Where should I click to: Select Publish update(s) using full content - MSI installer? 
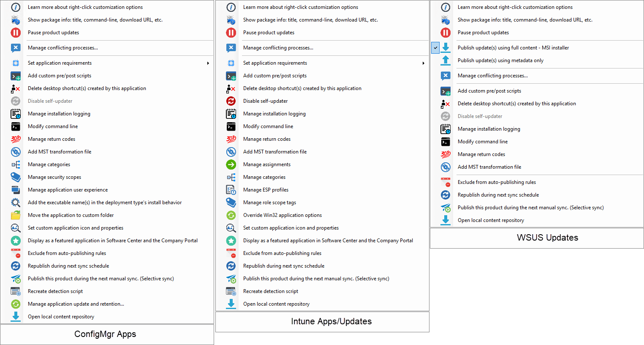(513, 48)
